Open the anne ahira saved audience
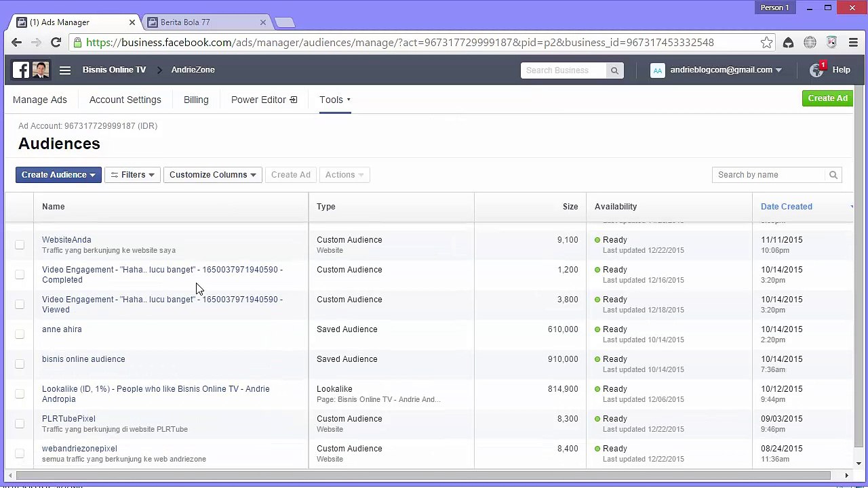This screenshot has width=868, height=488. (x=62, y=329)
